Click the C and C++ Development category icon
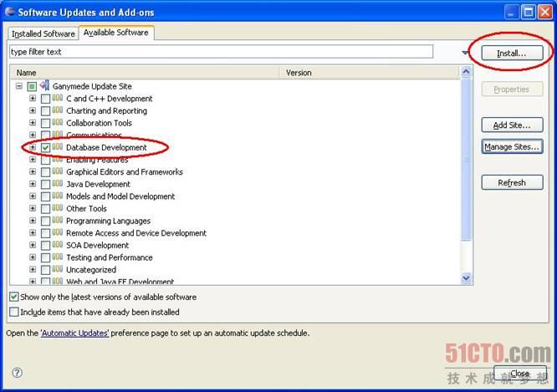The width and height of the screenshot is (557, 392). (58, 98)
